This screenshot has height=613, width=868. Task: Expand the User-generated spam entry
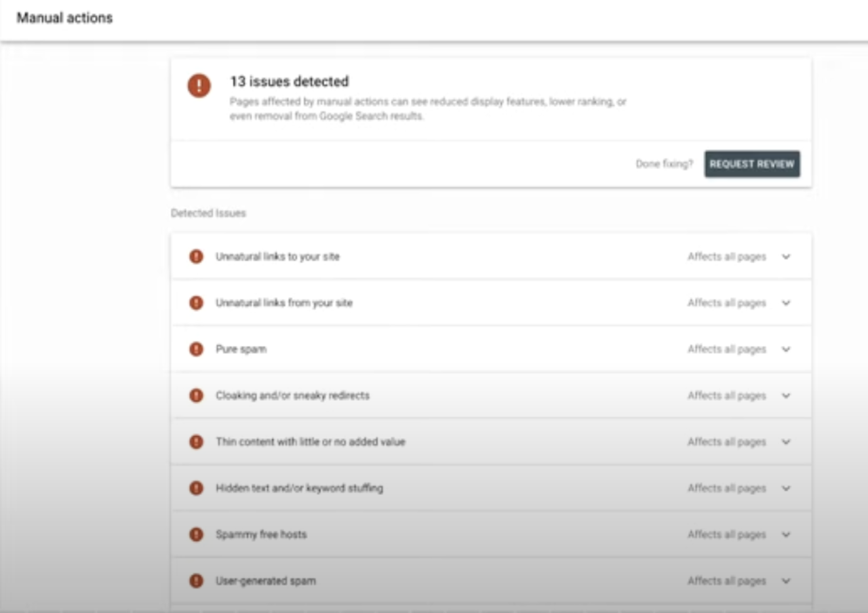786,580
